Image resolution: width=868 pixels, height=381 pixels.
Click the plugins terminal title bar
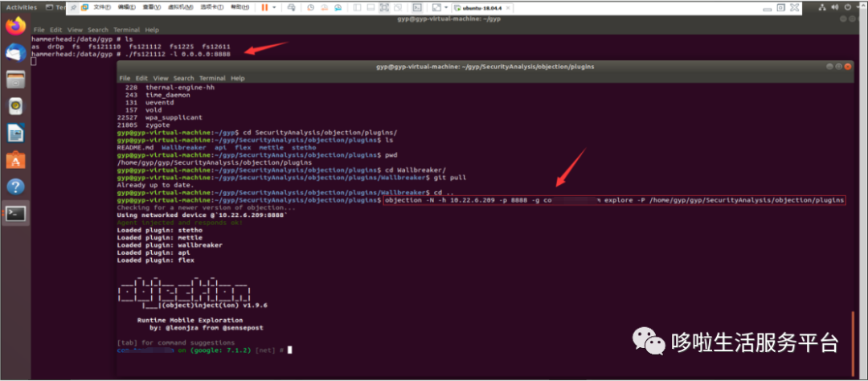coord(485,67)
